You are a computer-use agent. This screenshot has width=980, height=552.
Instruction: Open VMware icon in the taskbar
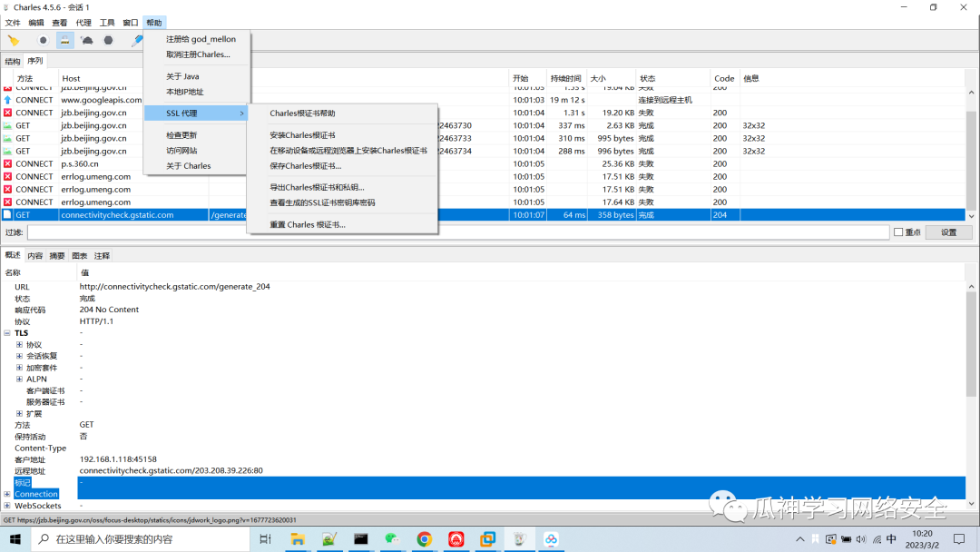coord(487,539)
